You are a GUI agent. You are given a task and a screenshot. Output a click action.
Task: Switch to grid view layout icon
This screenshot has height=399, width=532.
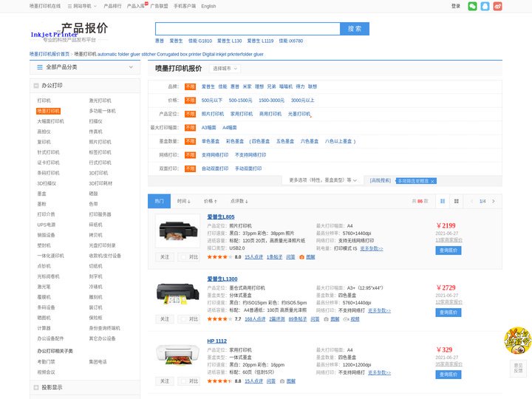point(457,201)
